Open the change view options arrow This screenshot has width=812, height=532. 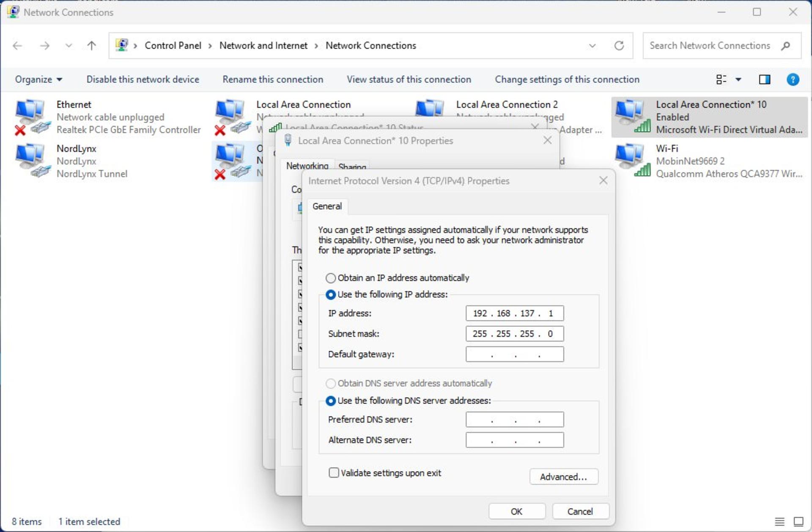click(x=738, y=80)
